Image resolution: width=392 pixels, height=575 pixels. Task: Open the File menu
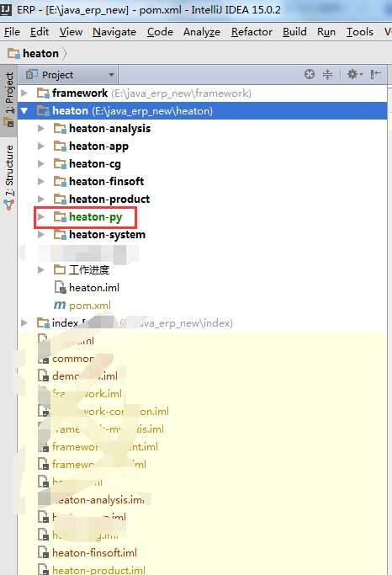coord(12,32)
